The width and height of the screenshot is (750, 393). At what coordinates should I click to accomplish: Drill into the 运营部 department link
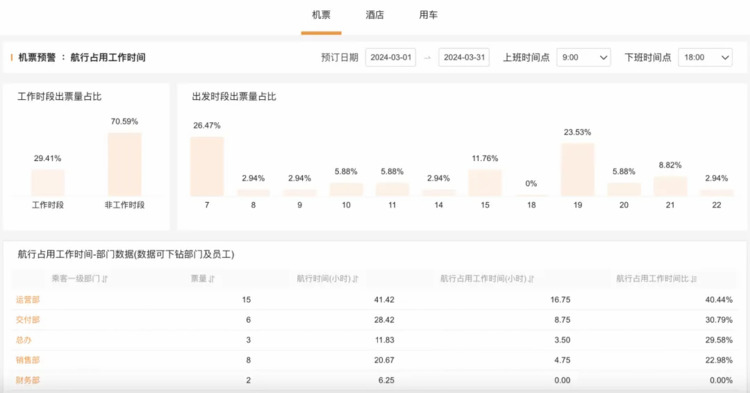point(28,300)
